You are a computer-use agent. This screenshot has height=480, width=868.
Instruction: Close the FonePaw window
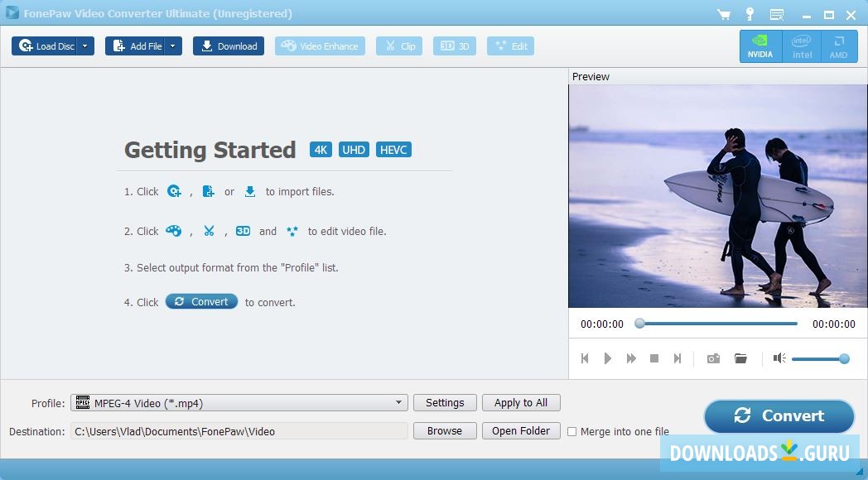[x=851, y=15]
